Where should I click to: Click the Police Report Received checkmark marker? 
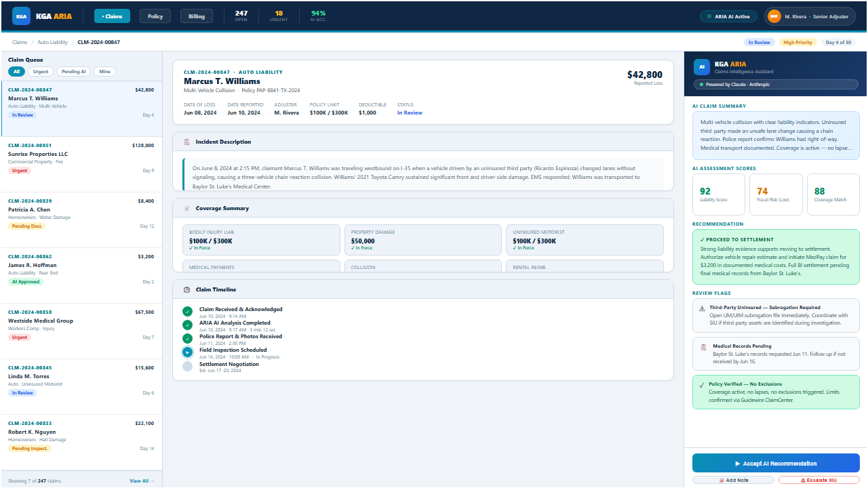pos(188,338)
